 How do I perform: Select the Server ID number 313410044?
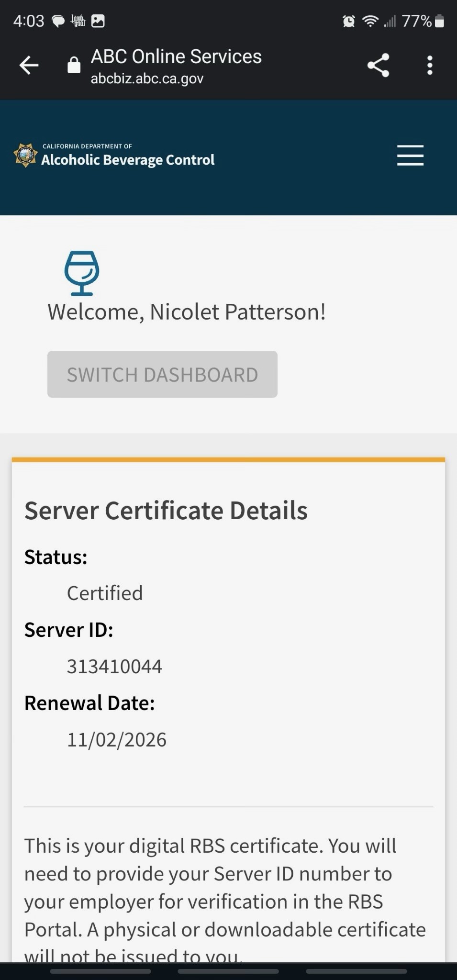114,666
